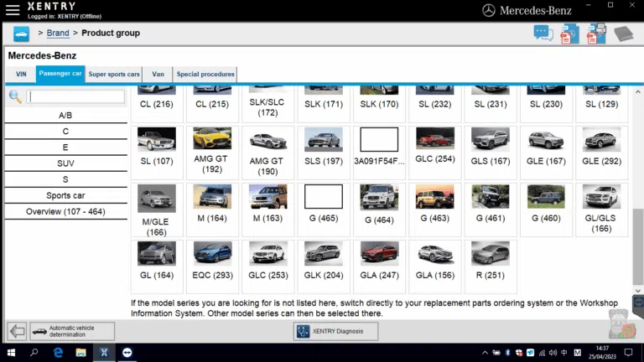Select the GLK (204) model

(324, 266)
